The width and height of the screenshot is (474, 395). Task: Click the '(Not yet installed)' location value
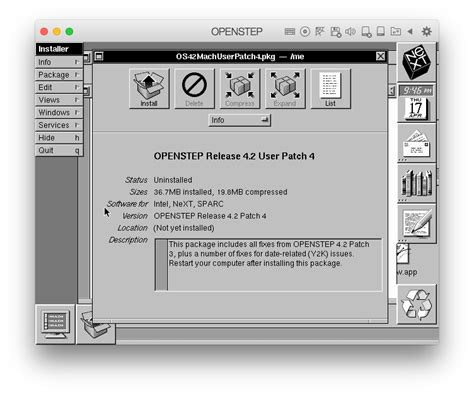click(184, 228)
